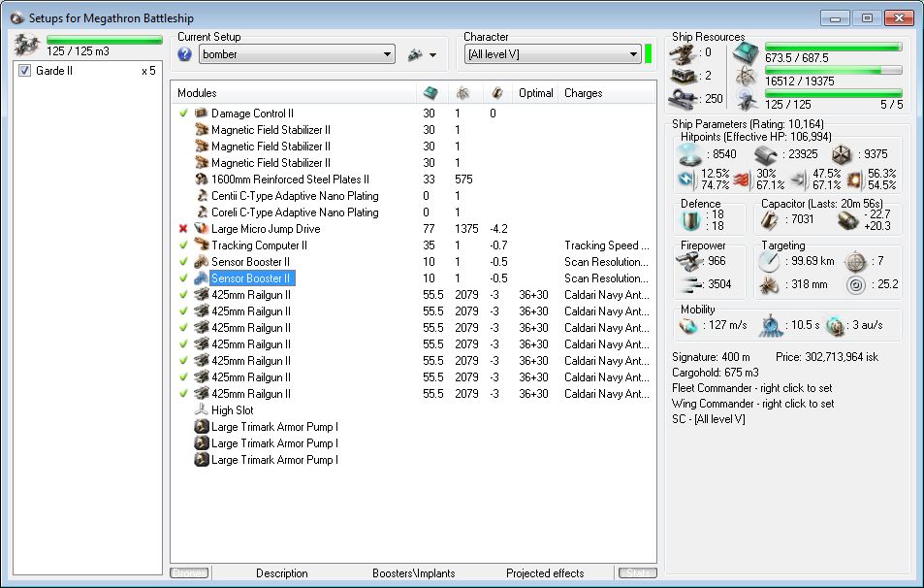
Task: Click the drone bay ship icon top left
Action: click(27, 45)
